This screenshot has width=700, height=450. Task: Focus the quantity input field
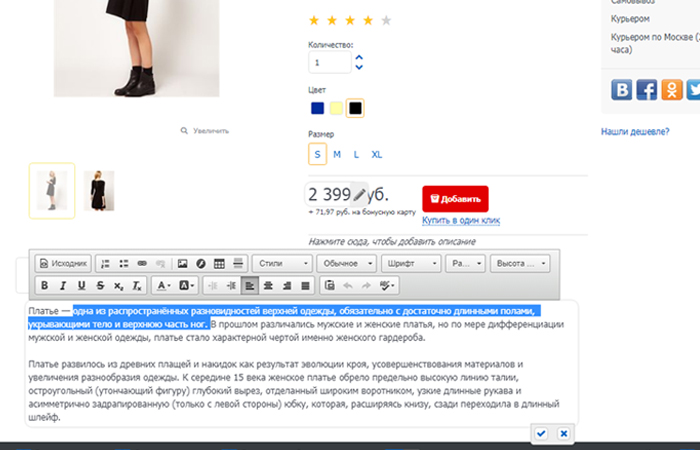329,62
